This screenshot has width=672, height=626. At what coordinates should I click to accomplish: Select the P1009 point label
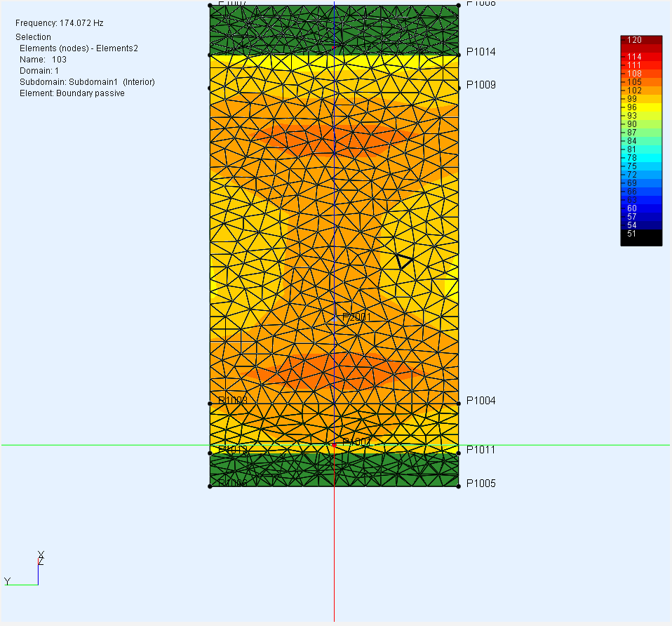click(x=481, y=85)
